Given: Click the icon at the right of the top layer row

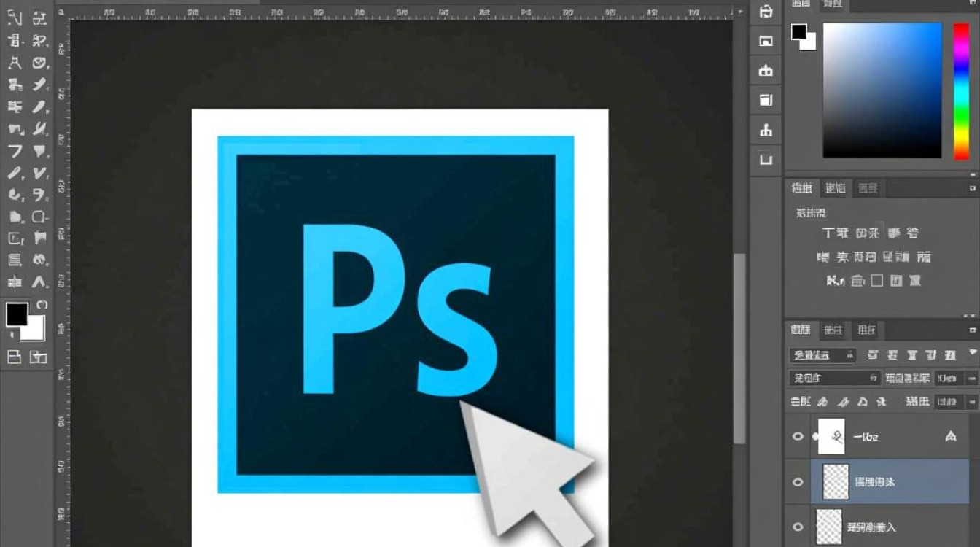Looking at the screenshot, I should pyautogui.click(x=951, y=437).
